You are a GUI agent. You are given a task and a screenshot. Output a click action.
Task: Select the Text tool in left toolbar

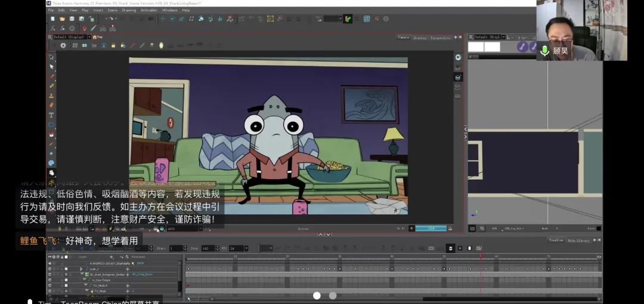coord(52,115)
